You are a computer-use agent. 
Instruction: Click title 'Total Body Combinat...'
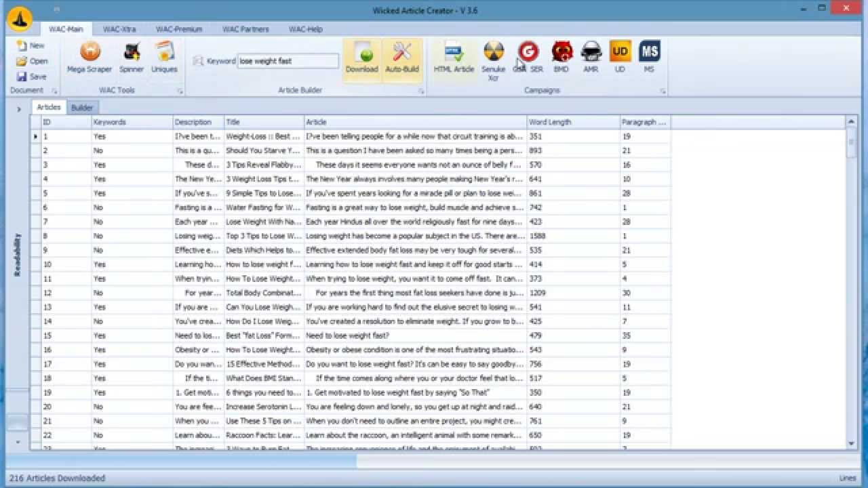pos(263,293)
